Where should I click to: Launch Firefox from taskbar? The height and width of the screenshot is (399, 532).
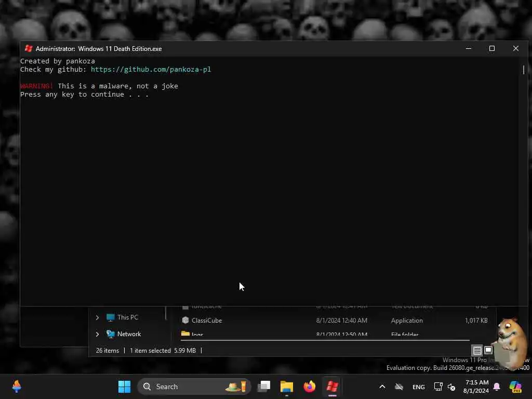pyautogui.click(x=310, y=387)
